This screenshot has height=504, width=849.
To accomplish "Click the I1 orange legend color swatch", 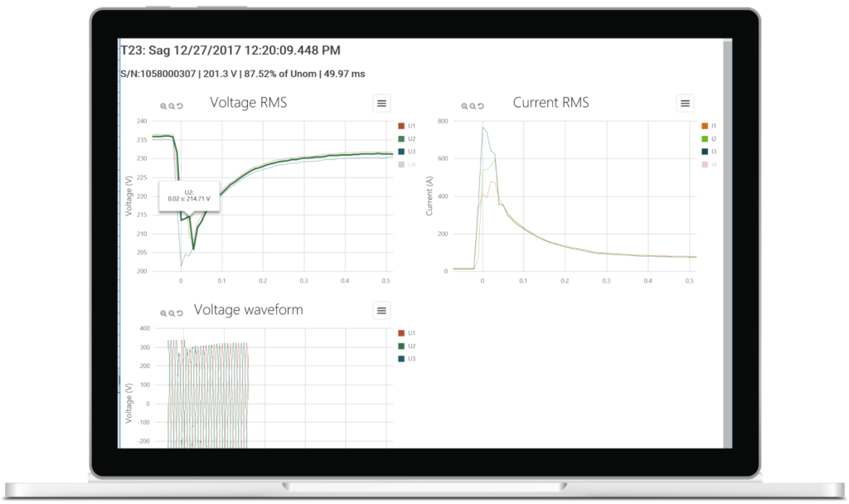I will pyautogui.click(x=705, y=126).
